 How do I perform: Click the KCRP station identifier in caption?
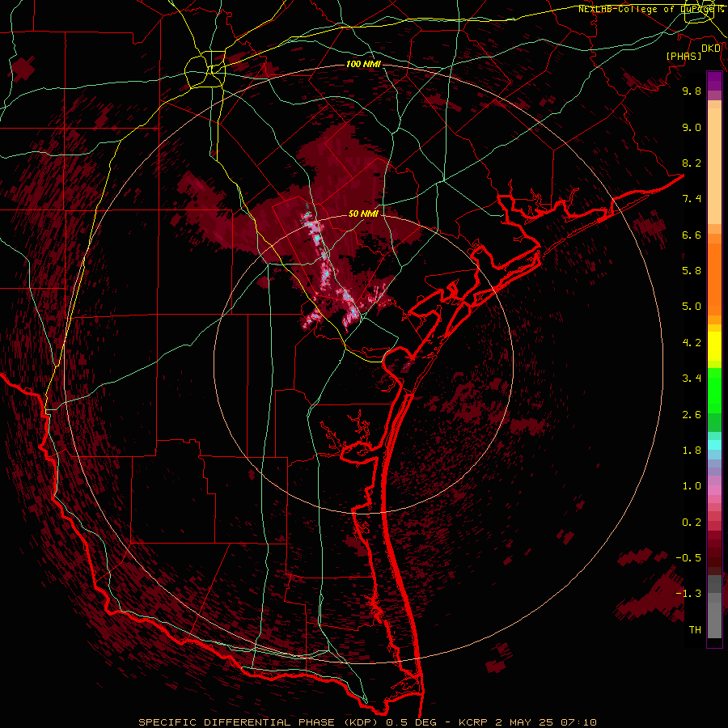[x=474, y=722]
